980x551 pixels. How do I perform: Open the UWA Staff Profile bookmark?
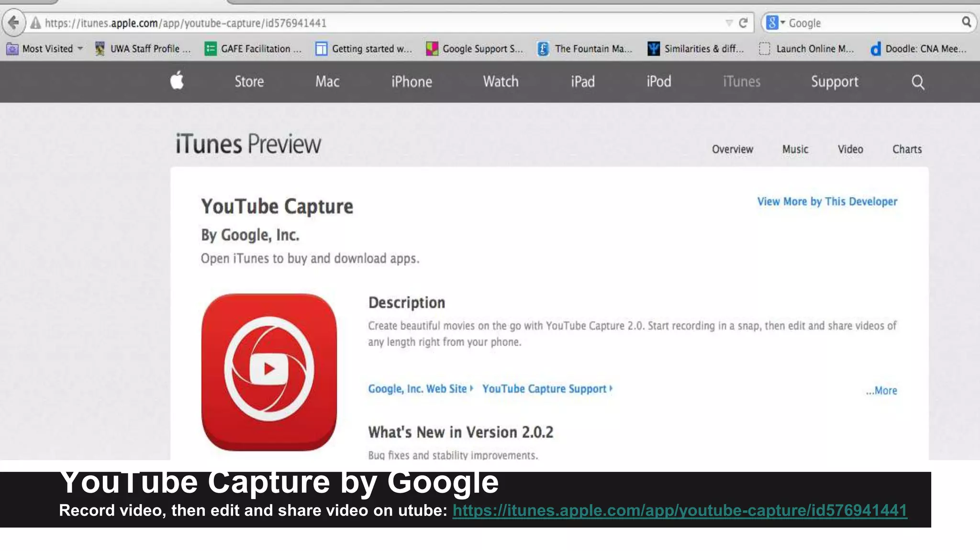click(143, 49)
